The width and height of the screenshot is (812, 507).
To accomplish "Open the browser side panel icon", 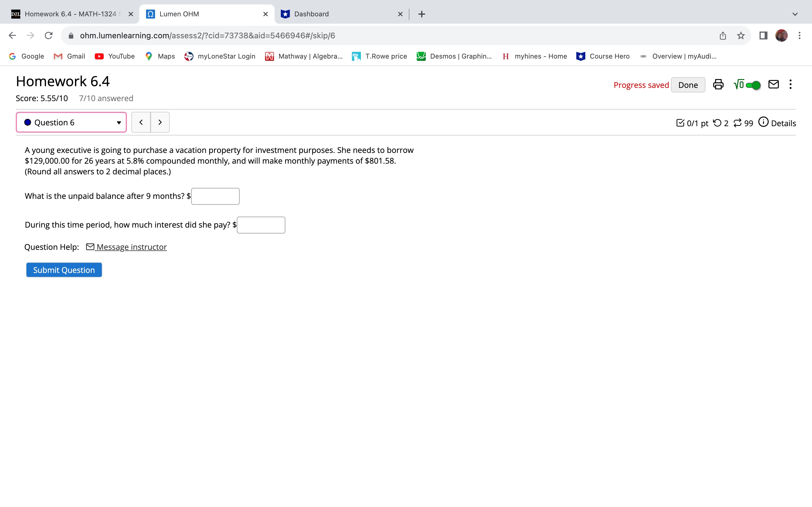I will (x=763, y=35).
